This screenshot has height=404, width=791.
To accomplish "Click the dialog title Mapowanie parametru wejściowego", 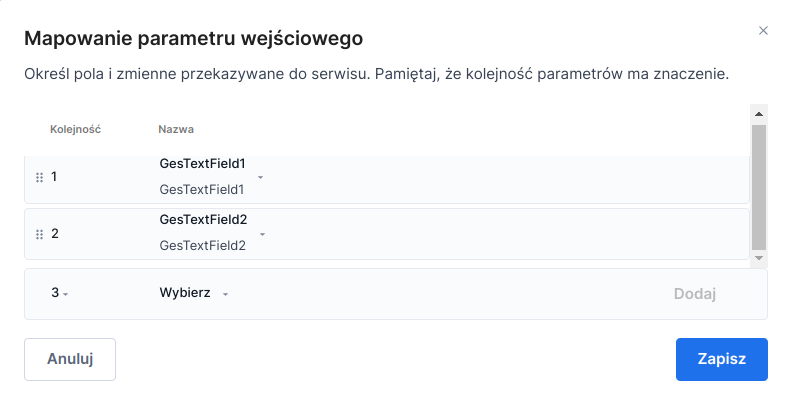I will (x=193, y=39).
